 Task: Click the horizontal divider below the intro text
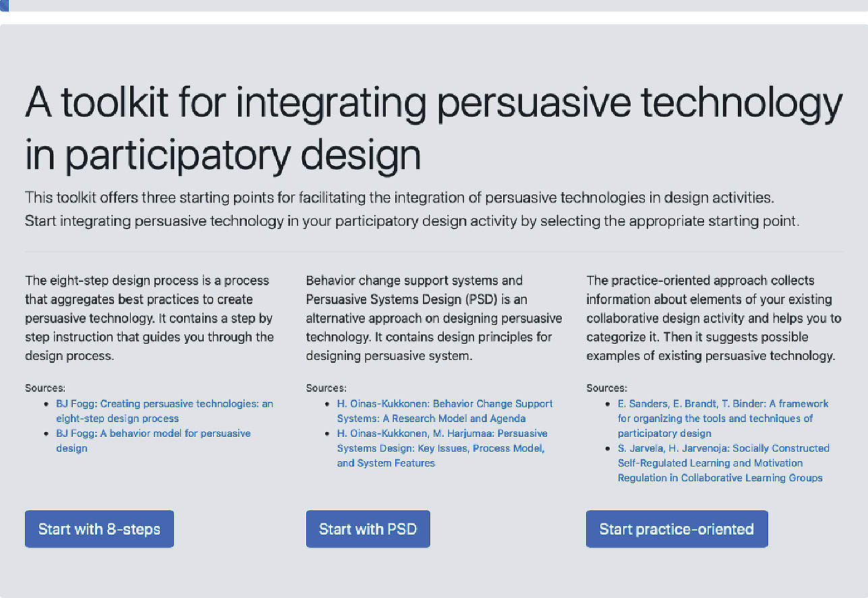click(x=434, y=251)
